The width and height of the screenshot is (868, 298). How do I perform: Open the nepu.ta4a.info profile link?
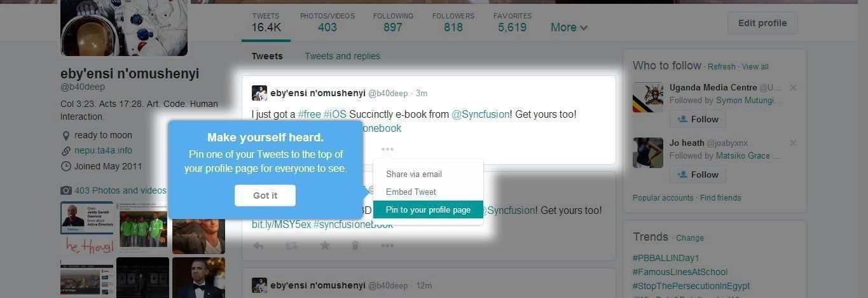(103, 150)
